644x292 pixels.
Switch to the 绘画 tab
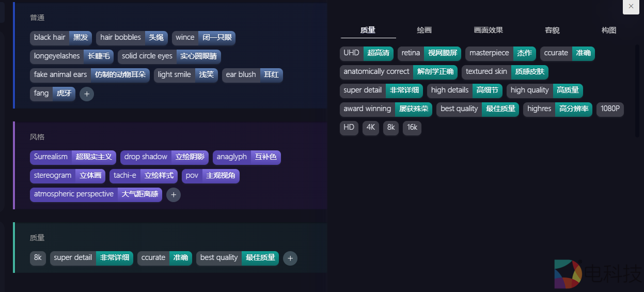424,30
